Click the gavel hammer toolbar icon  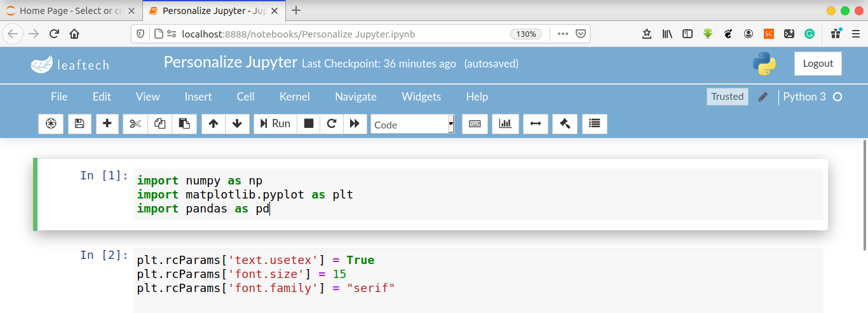point(564,124)
